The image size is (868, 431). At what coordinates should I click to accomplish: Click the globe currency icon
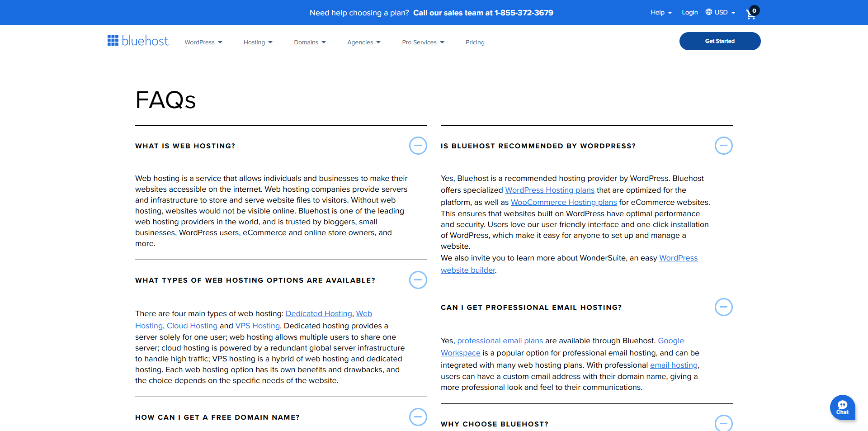click(x=709, y=12)
